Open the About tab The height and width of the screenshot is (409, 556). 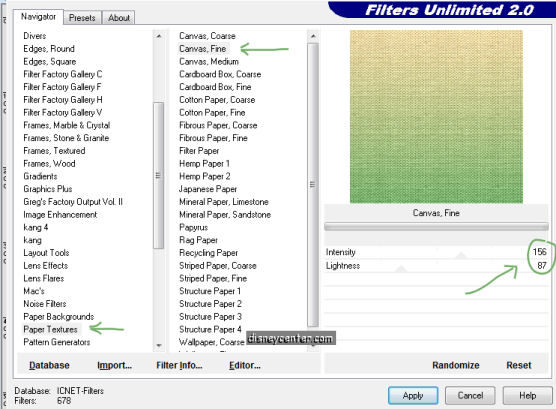(119, 18)
